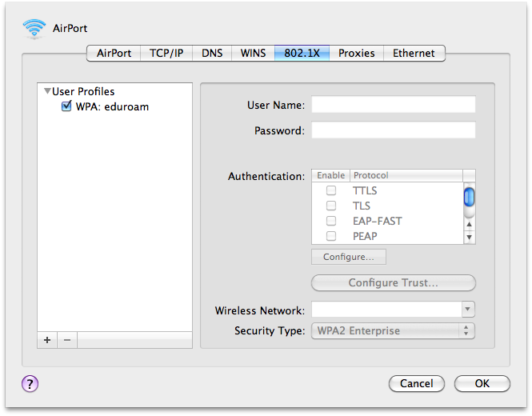
Task: Open the Security Type popup menu
Action: [x=393, y=330]
